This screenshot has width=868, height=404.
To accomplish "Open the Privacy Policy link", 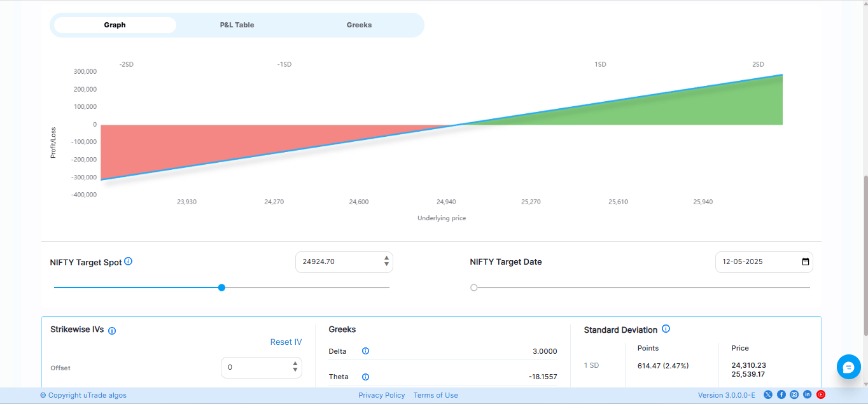I will point(381,395).
